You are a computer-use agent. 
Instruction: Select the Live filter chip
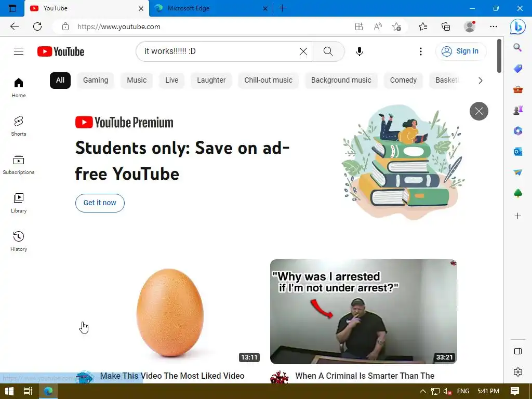click(x=171, y=81)
